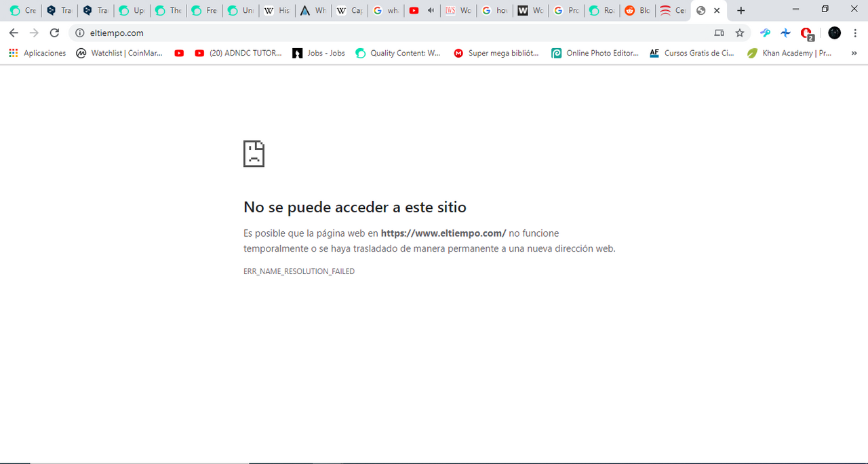Switch to the 'Cre' tab

point(22,11)
